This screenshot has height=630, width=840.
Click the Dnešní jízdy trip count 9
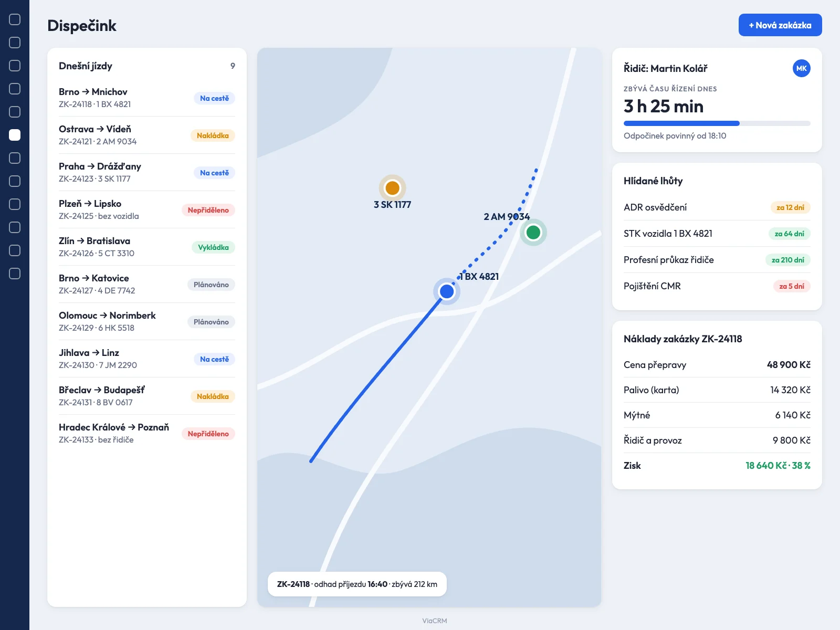click(x=233, y=66)
